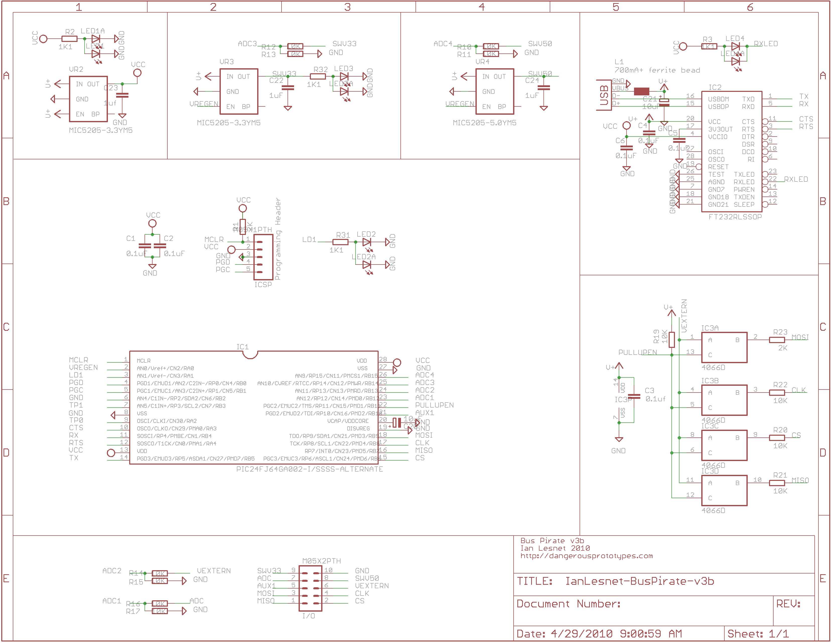Select resistor R20 on the CS line
The height and width of the screenshot is (644, 831).
click(777, 438)
